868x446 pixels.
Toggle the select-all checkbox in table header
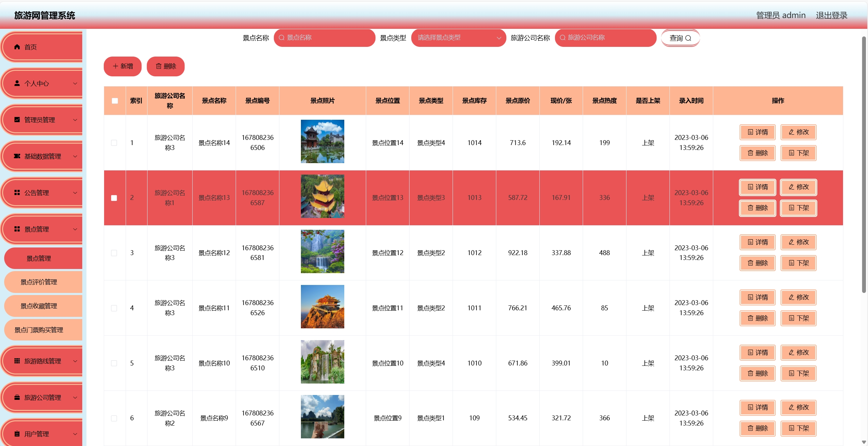pos(115,101)
